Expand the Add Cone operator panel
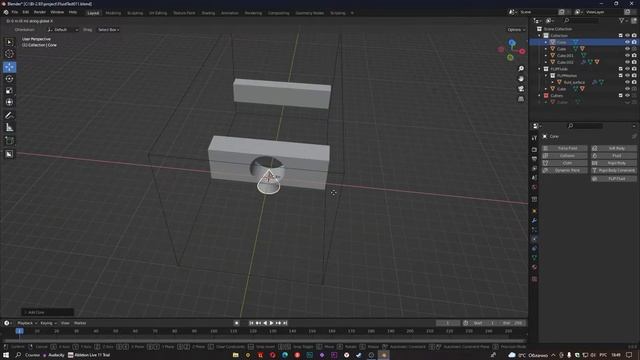Image resolution: width=640 pixels, height=360 pixels. (x=47, y=312)
